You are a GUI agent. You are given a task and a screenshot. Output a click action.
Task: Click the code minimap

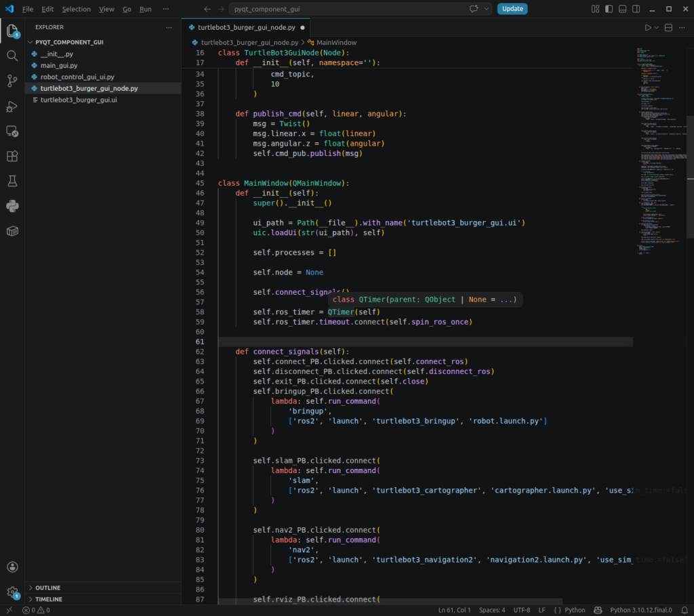pyautogui.click(x=661, y=150)
